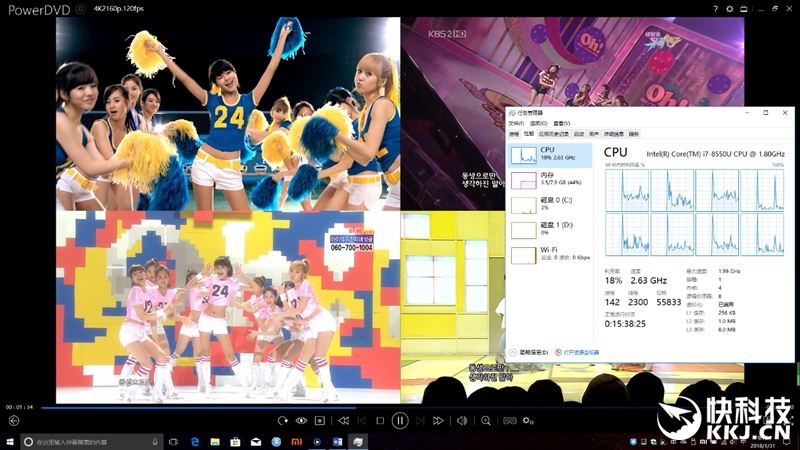Open the 文件(F) menu in Task Manager
Viewport: 800px width, 450px height.
tap(517, 122)
